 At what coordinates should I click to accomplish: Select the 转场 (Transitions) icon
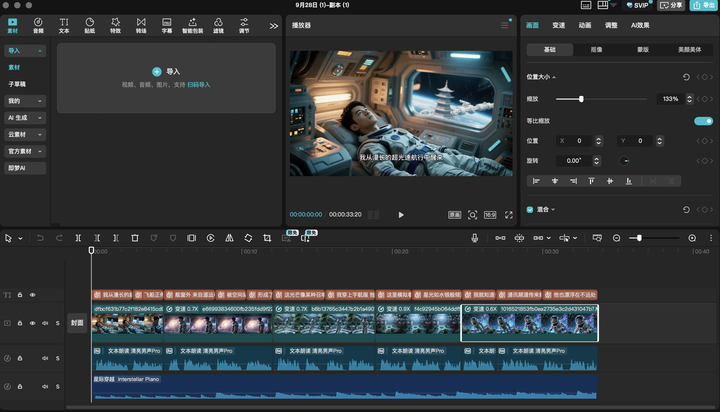[141, 25]
